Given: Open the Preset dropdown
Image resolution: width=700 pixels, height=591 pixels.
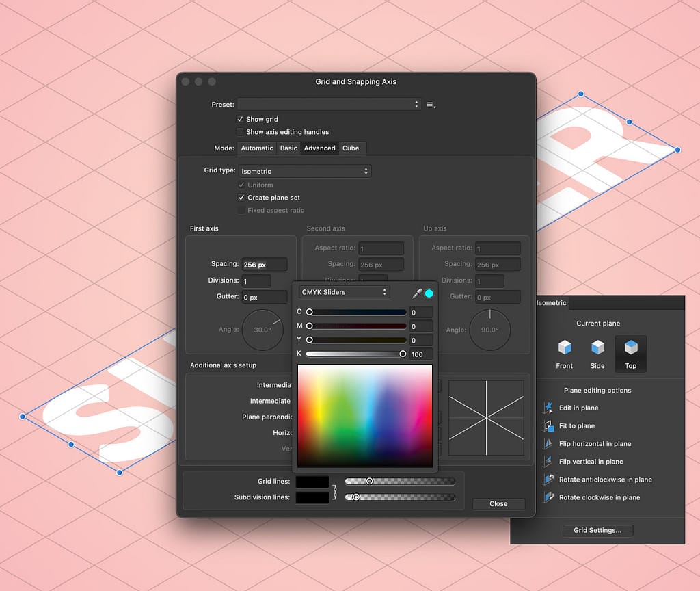Looking at the screenshot, I should point(329,105).
